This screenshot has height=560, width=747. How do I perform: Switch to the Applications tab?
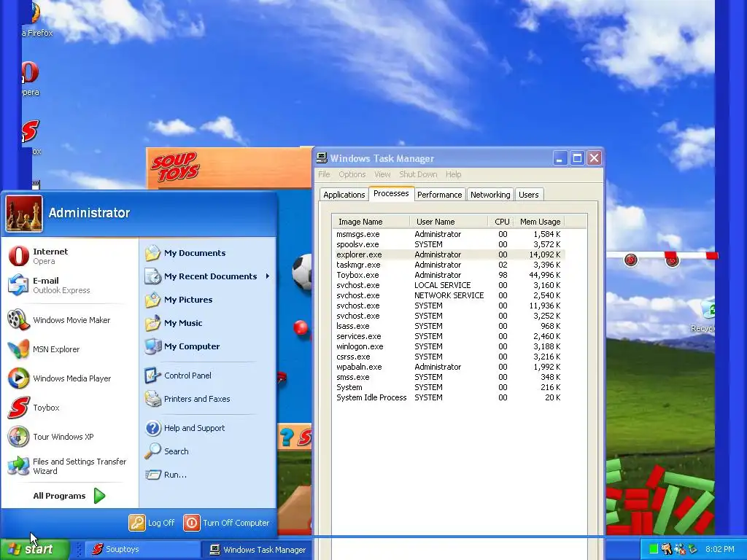tap(344, 194)
